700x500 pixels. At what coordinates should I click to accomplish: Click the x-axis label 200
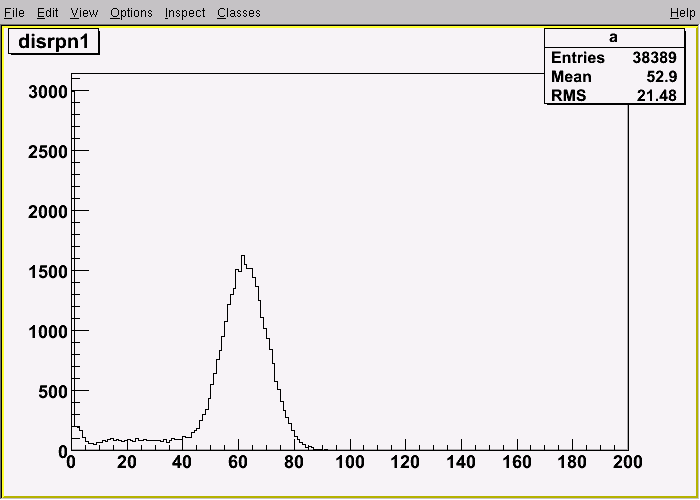click(x=627, y=462)
